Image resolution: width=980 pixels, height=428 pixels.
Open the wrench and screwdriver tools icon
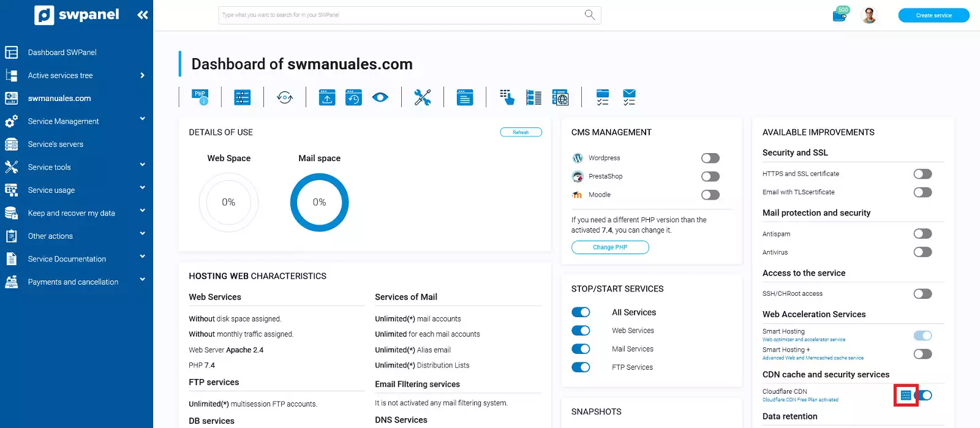(423, 97)
